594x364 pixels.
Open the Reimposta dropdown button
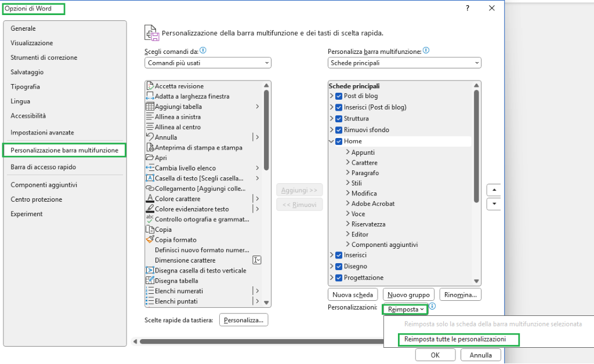click(405, 309)
